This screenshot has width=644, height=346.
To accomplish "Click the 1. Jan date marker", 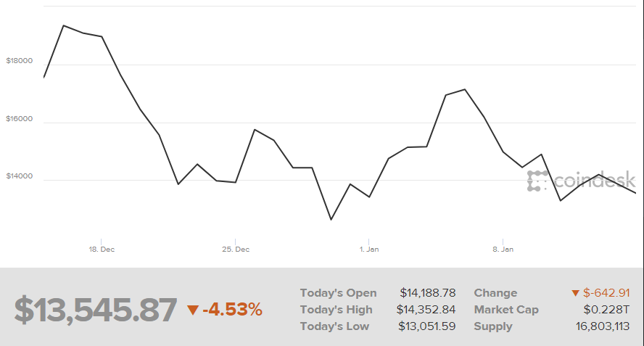I will pyautogui.click(x=369, y=250).
